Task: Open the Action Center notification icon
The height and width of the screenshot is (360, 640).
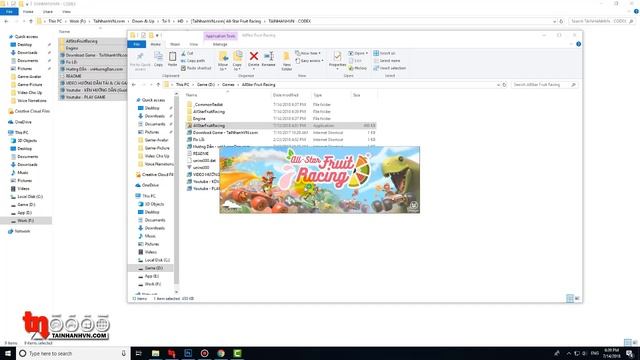Action: (630, 353)
